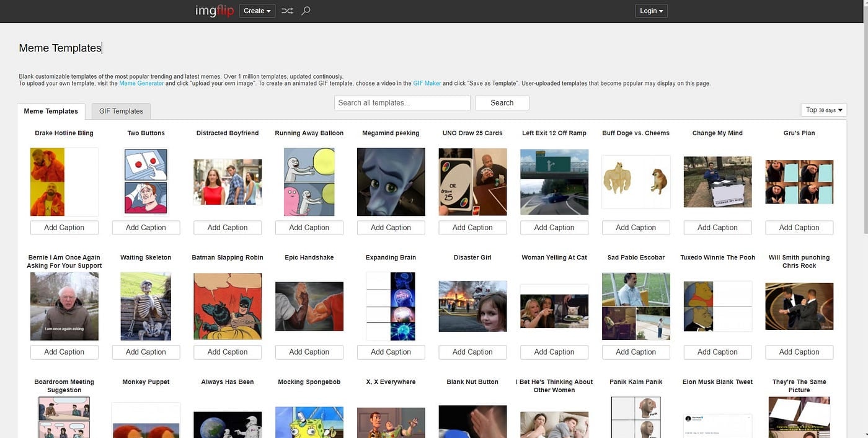
Task: Select the Change My Mind thumbnail
Action: tap(718, 182)
